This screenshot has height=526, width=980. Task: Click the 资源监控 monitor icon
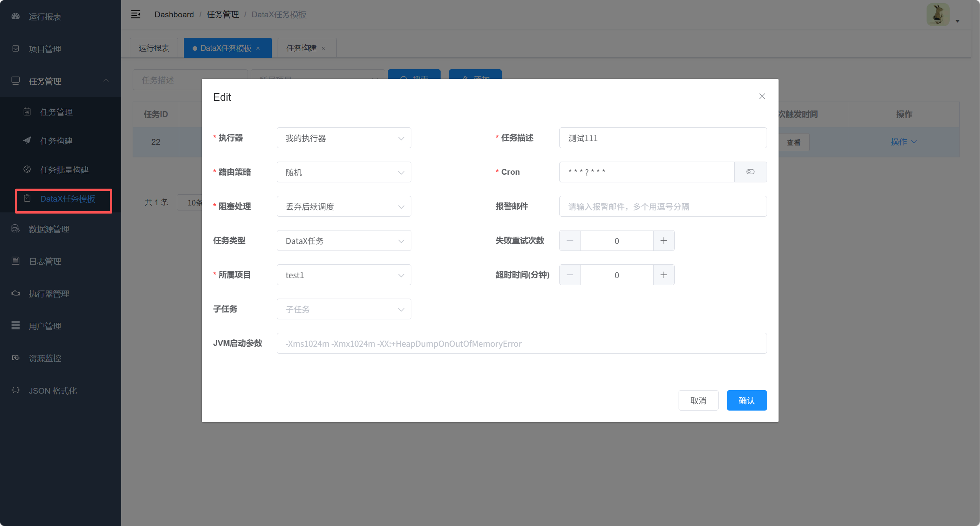click(x=16, y=358)
